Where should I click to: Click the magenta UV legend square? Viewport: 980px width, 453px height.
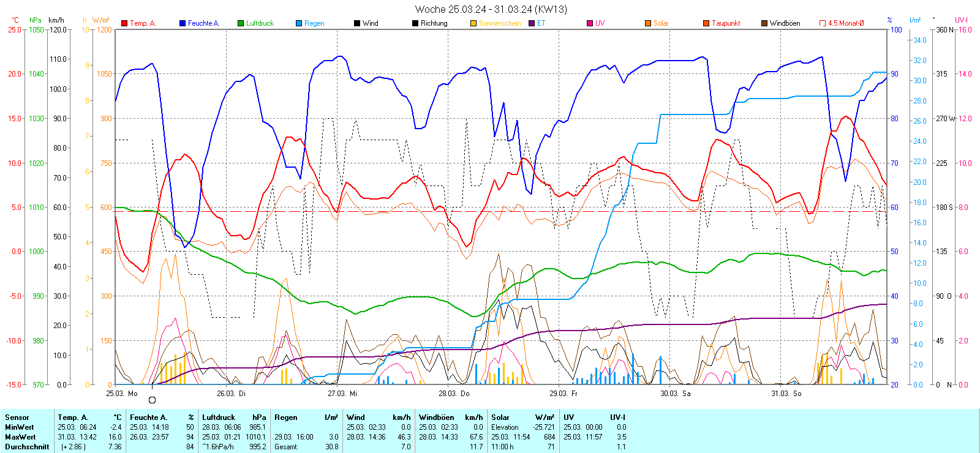(590, 23)
